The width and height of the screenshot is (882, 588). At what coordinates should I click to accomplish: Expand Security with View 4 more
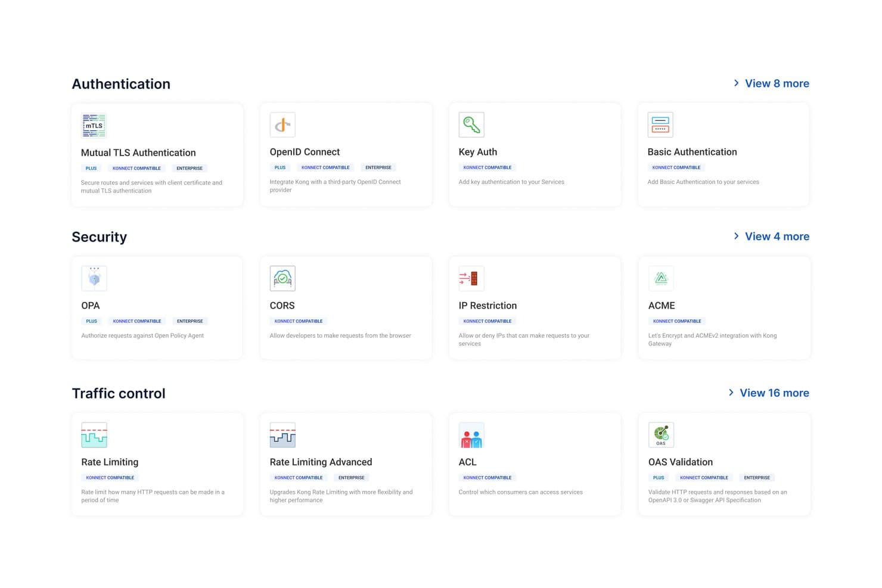(771, 237)
